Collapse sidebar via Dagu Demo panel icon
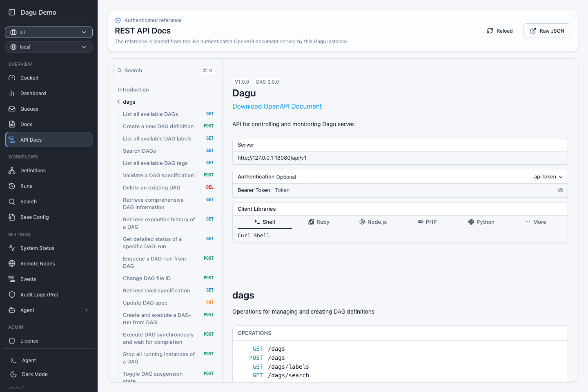Image resolution: width=588 pixels, height=392 pixels. tap(12, 12)
